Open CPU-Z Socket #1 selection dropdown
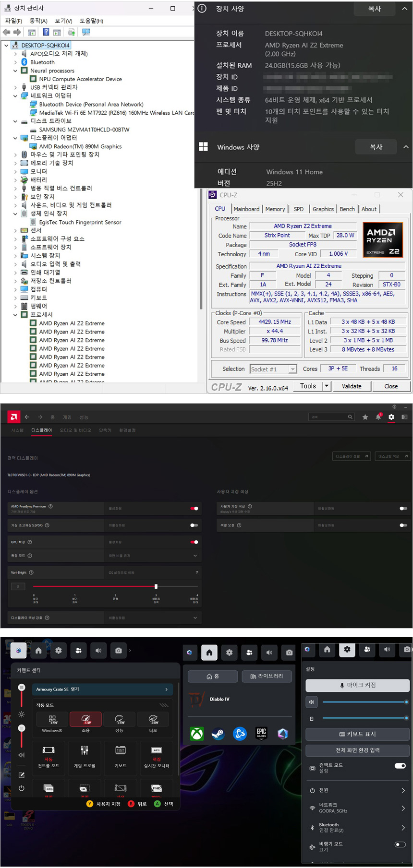 pos(292,369)
